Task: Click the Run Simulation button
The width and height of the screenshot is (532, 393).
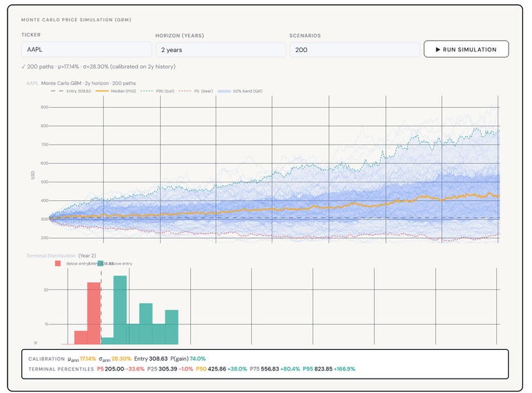Action: point(466,49)
